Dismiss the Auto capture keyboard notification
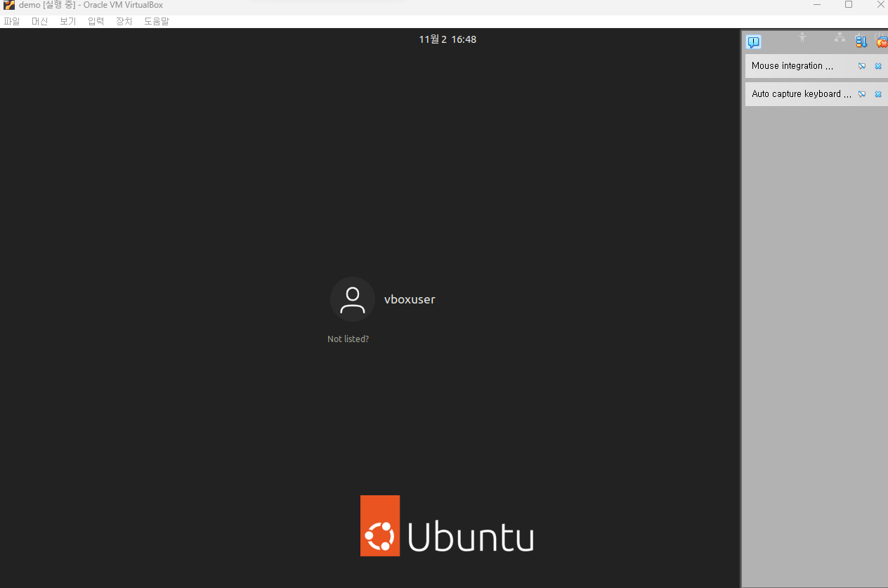The height and width of the screenshot is (588, 888). (878, 94)
